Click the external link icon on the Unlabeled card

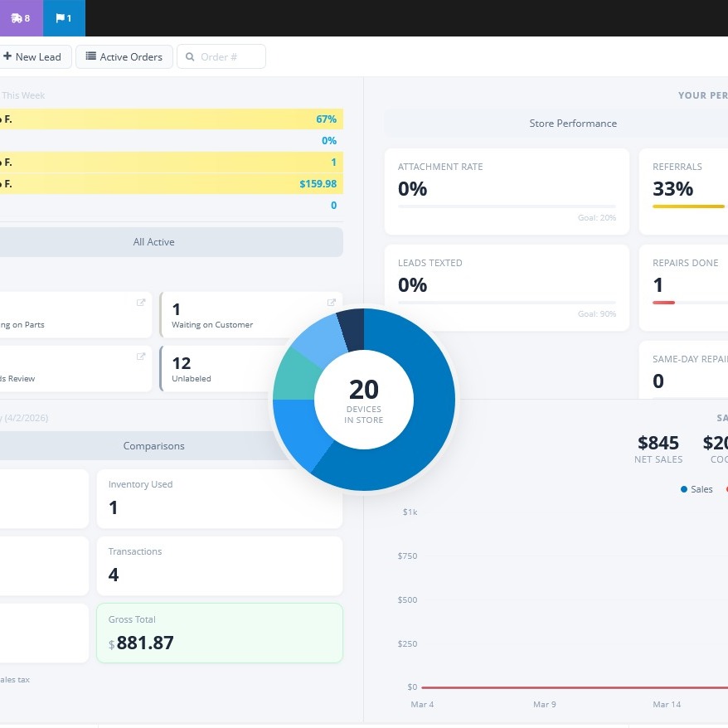[332, 357]
